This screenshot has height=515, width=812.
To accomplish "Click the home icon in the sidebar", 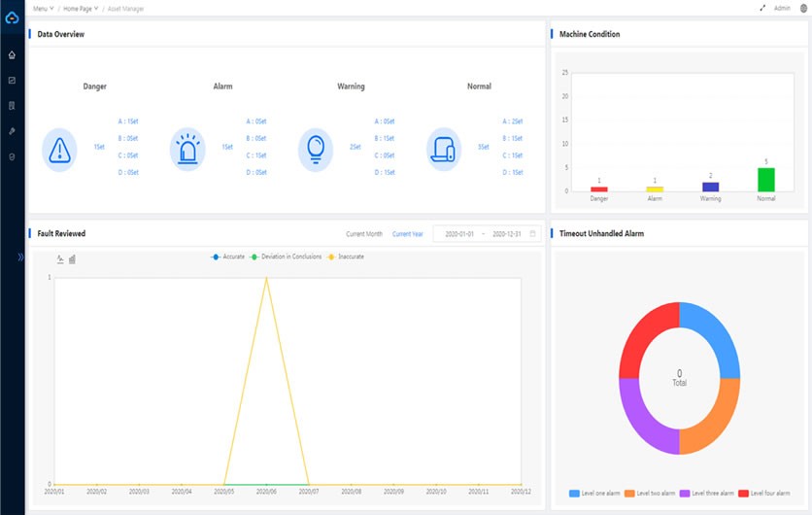I will (12, 54).
